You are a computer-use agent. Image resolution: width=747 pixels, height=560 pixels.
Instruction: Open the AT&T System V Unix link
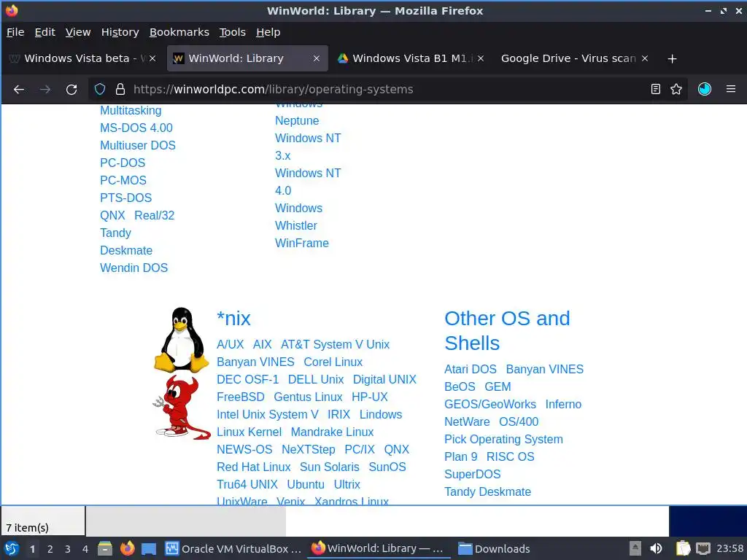coord(335,344)
